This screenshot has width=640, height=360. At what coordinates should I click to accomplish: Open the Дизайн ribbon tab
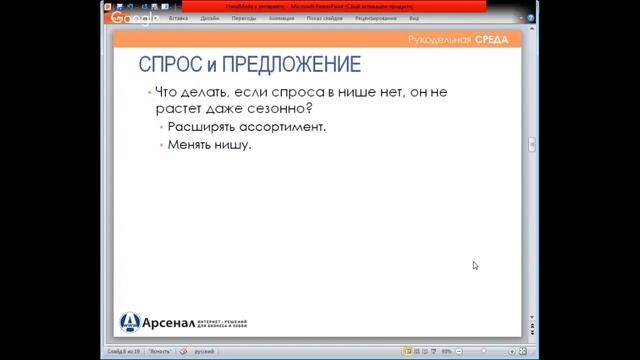click(209, 18)
